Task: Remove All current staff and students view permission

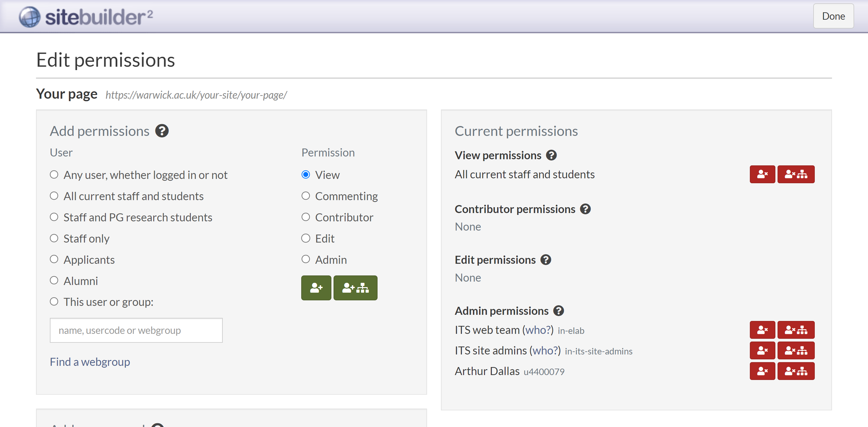Action: tap(762, 174)
